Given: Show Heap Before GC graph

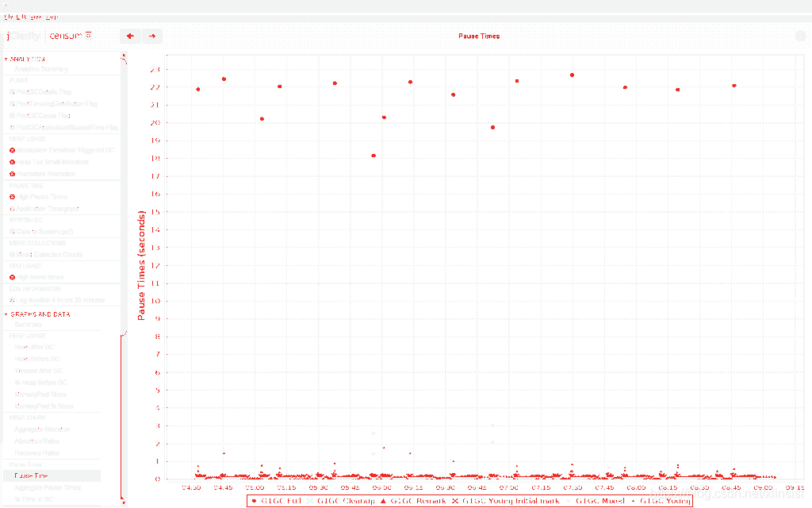Looking at the screenshot, I should pyautogui.click(x=37, y=359).
